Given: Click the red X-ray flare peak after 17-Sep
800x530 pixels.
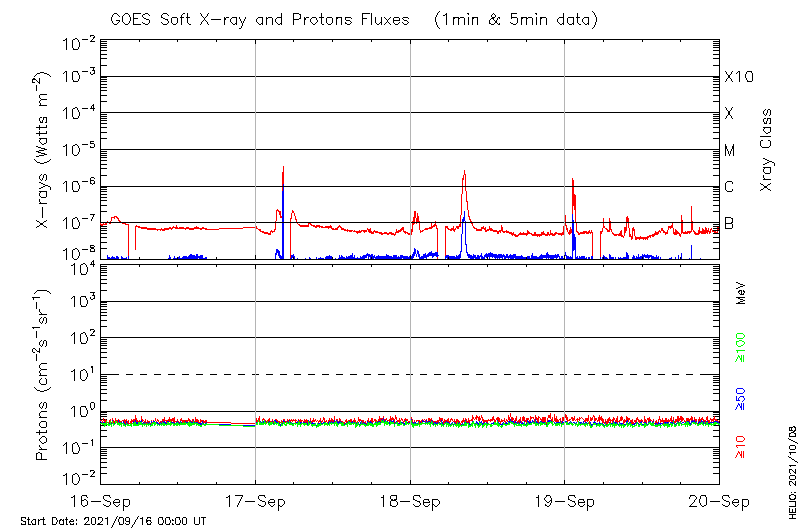Looking at the screenshot, I should (x=283, y=168).
